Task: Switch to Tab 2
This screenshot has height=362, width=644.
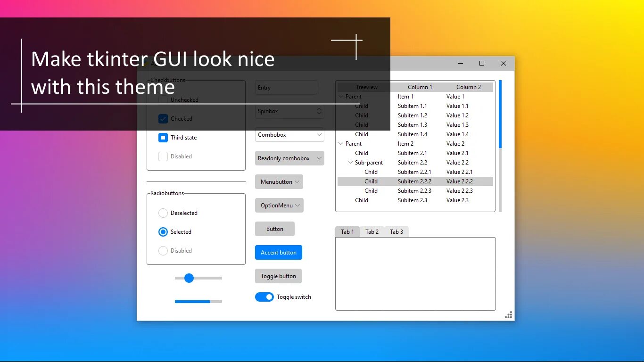Action: [372, 232]
